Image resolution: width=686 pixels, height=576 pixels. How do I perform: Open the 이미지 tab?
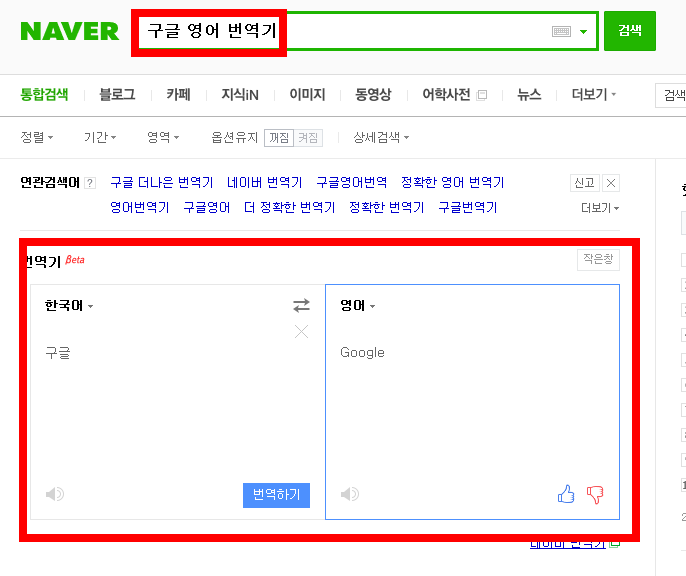pyautogui.click(x=307, y=94)
